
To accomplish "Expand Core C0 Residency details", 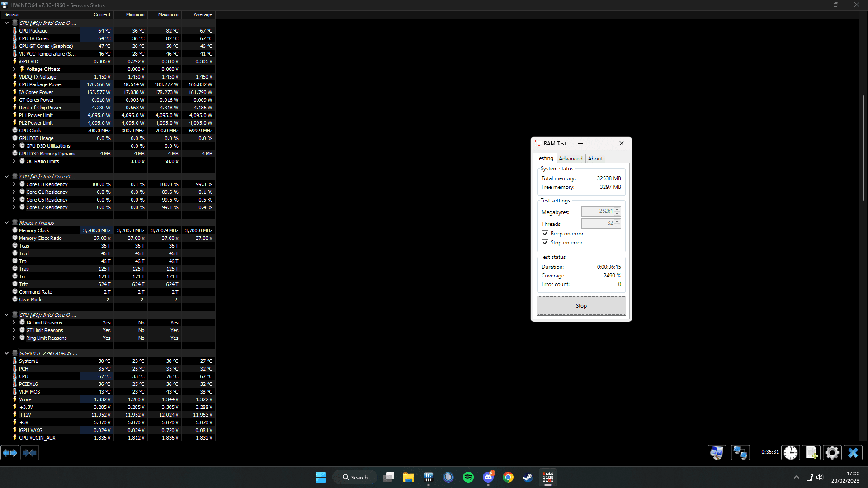I will click(14, 184).
